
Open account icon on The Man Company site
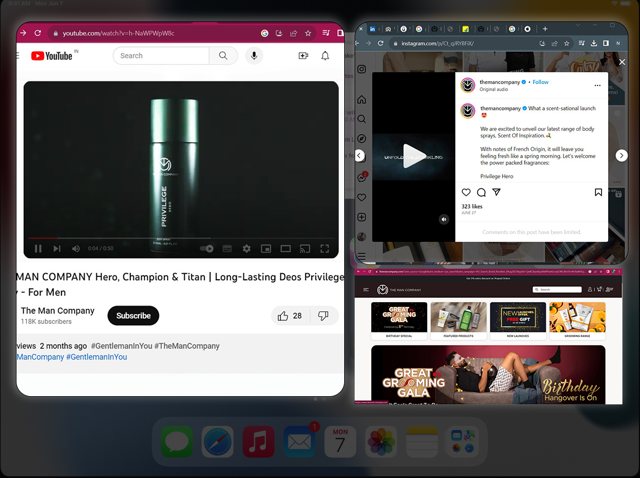(590, 289)
